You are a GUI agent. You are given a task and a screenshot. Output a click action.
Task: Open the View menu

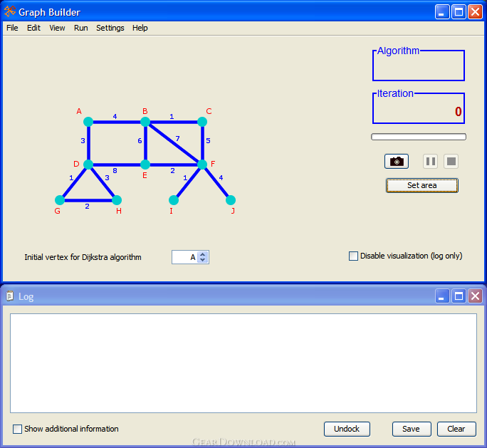coord(57,28)
